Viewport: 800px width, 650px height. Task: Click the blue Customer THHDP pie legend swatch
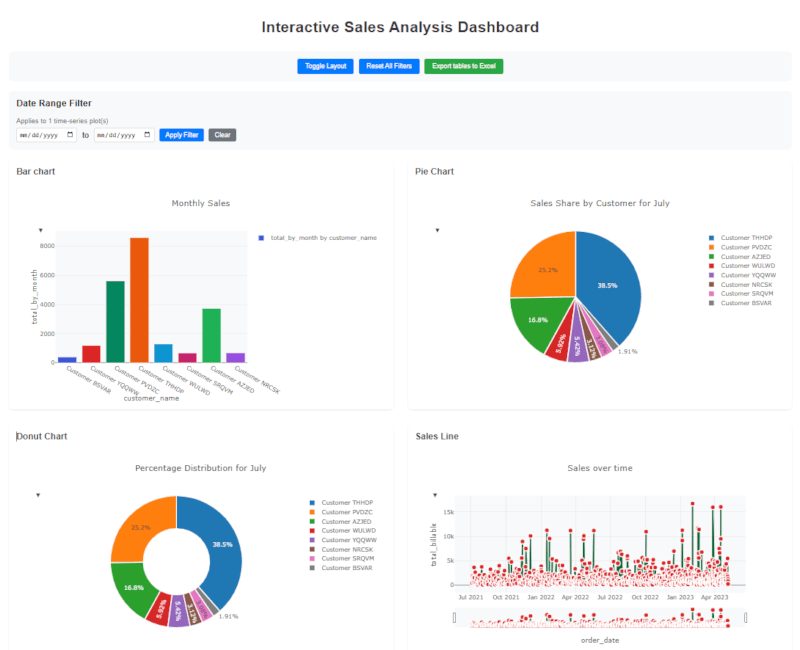click(711, 237)
